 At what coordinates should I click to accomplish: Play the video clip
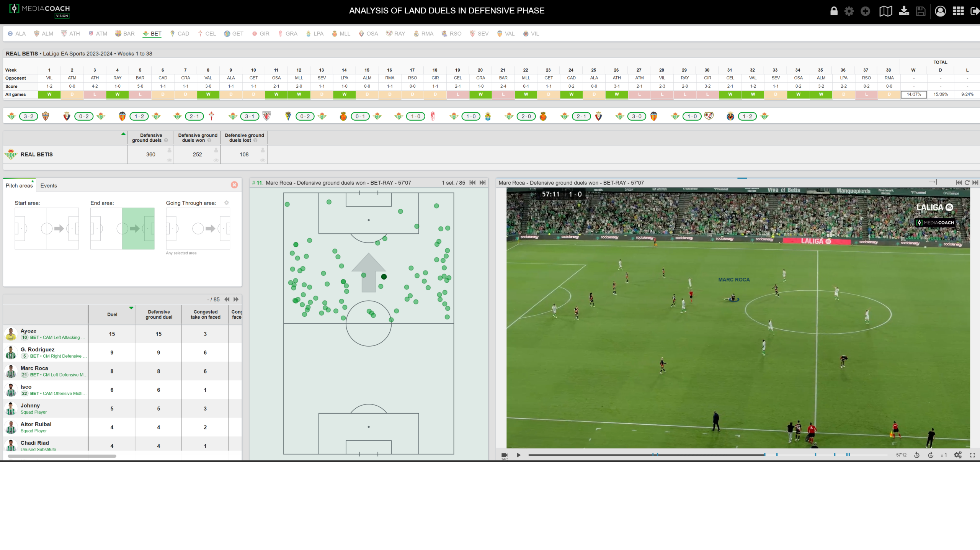519,455
